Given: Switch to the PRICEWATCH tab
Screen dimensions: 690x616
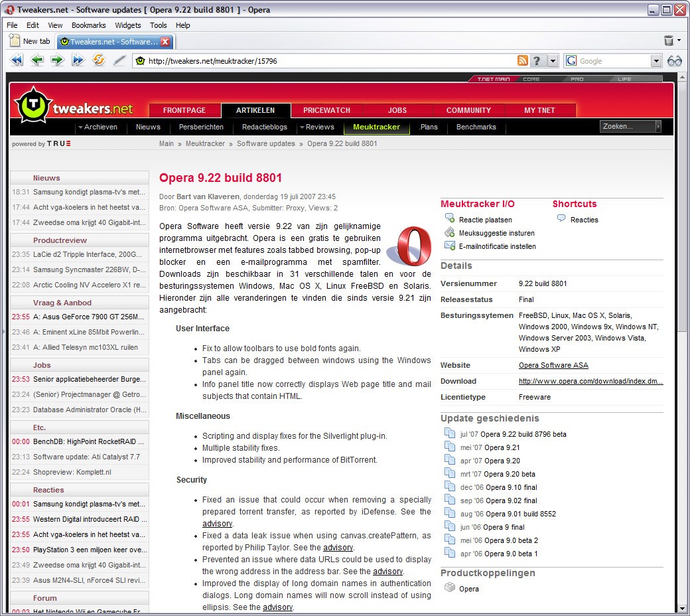Looking at the screenshot, I should pos(326,110).
